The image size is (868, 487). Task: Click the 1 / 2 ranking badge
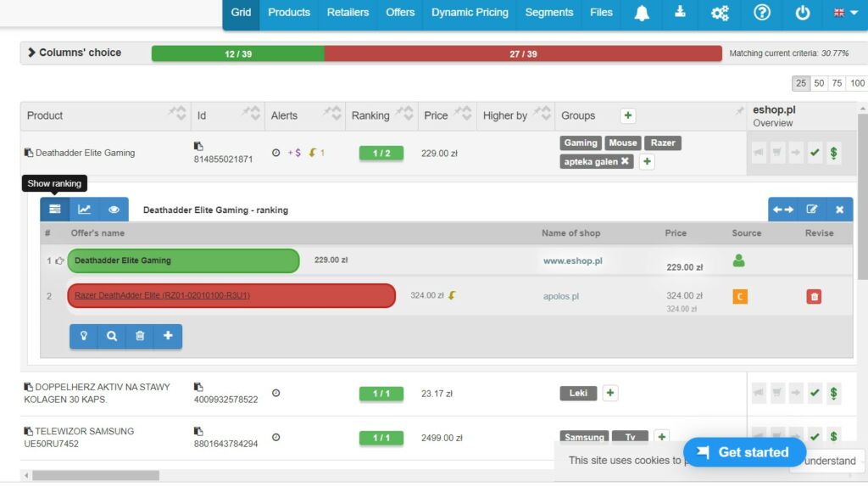click(x=381, y=153)
